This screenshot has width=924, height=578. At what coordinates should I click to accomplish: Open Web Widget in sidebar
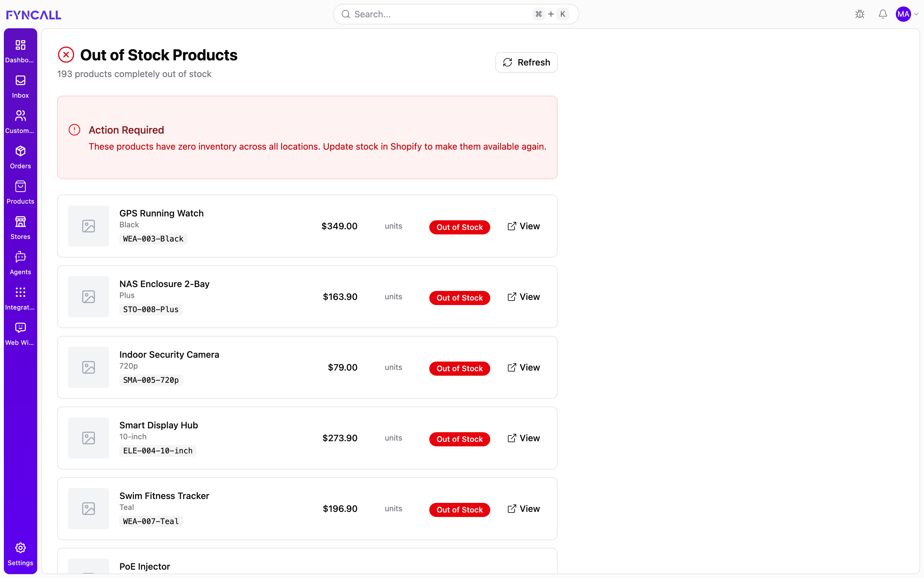tap(20, 334)
